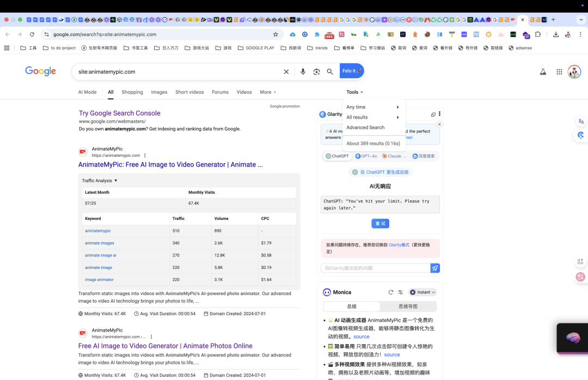
Task: Open the Google apps grid
Action: coord(559,72)
